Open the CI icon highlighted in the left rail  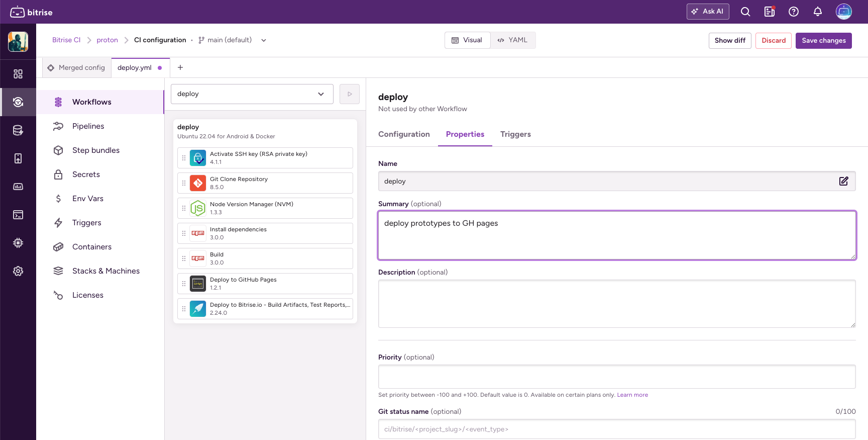18,102
